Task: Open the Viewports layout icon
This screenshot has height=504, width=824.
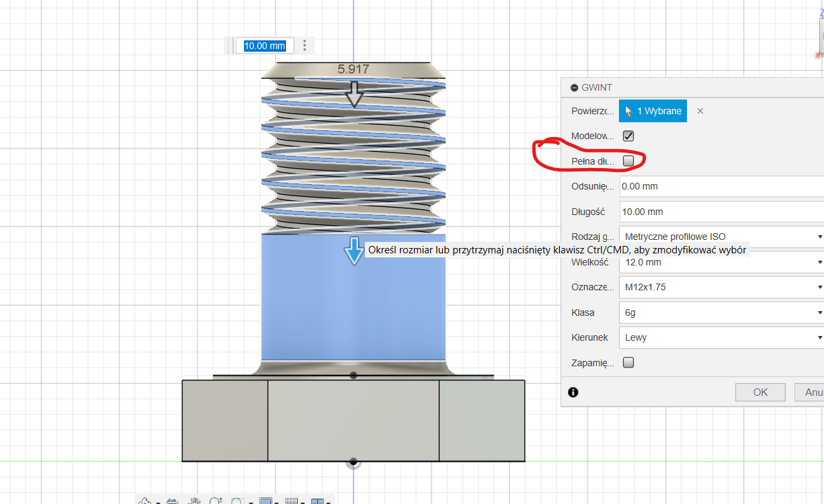Action: (x=317, y=501)
